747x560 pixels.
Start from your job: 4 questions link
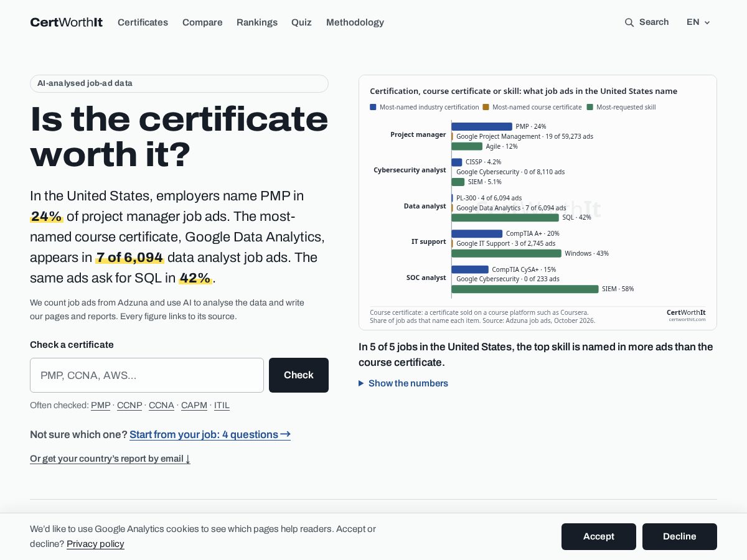[210, 435]
